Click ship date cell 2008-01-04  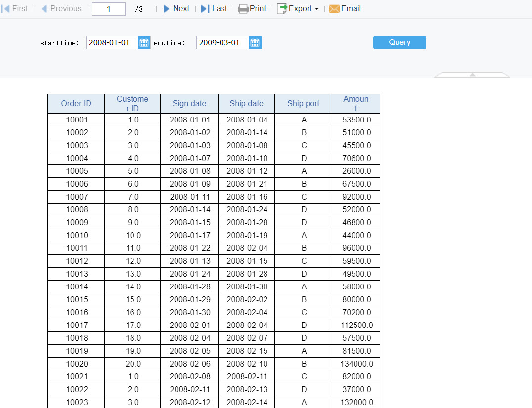point(247,120)
